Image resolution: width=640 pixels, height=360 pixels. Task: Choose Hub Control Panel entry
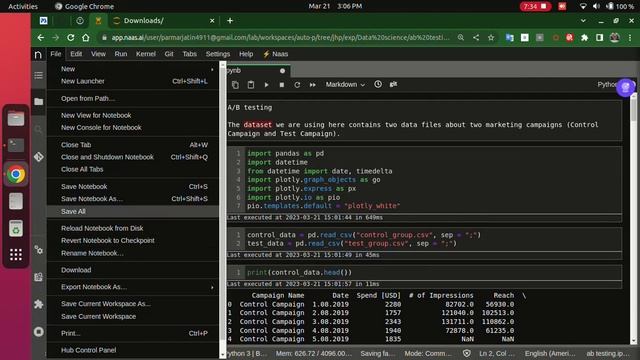point(133,350)
